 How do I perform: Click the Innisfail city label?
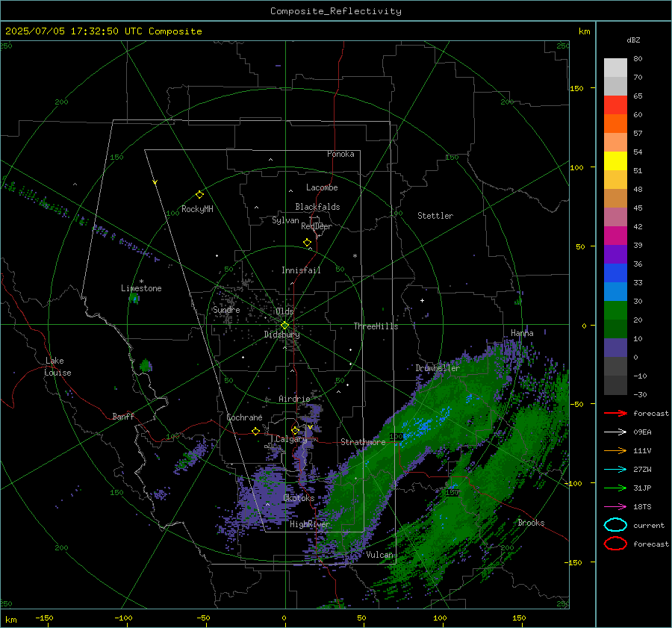[301, 270]
